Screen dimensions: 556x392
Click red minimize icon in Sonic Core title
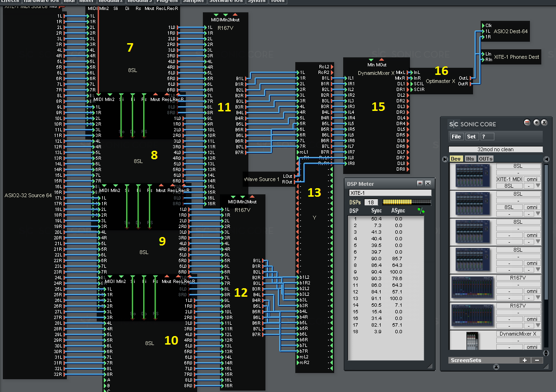pyautogui.click(x=527, y=122)
